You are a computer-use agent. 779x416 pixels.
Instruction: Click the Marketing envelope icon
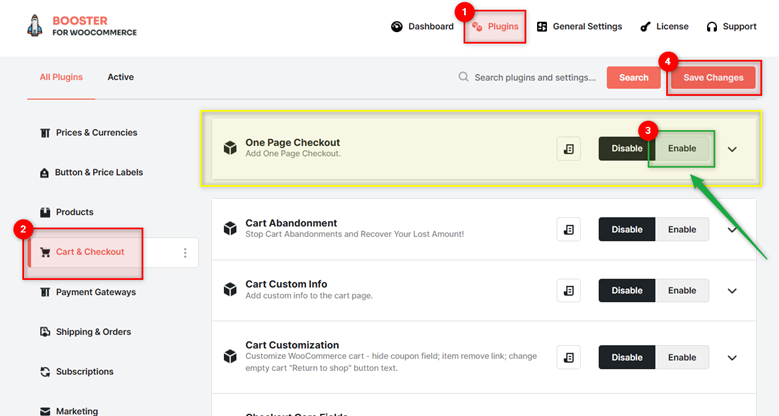[x=45, y=411]
